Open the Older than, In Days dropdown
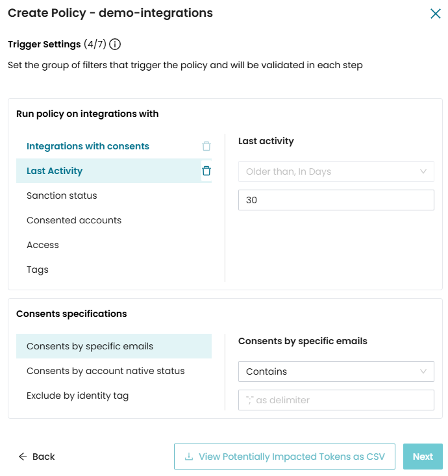This screenshot has height=476, width=448. [336, 171]
